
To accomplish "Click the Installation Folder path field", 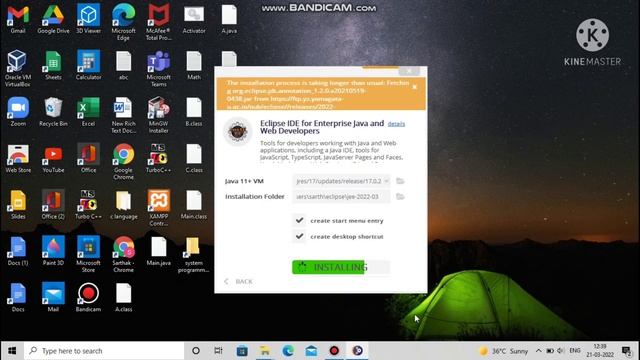I will point(341,197).
